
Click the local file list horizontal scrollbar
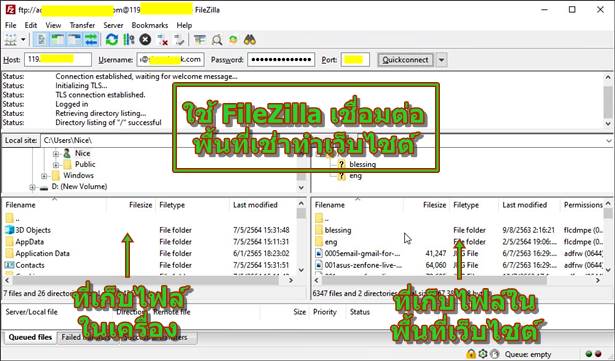[148, 280]
